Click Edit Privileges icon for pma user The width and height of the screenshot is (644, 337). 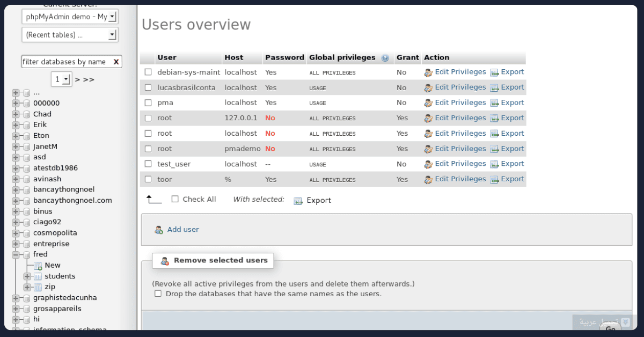click(428, 103)
